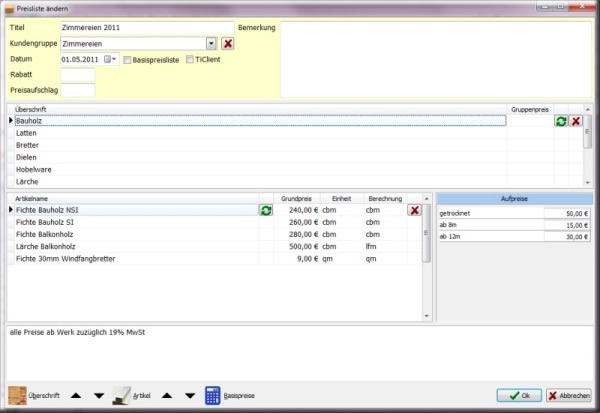Move the article down, arrow before Basispreise
600x413 pixels.
click(190, 395)
